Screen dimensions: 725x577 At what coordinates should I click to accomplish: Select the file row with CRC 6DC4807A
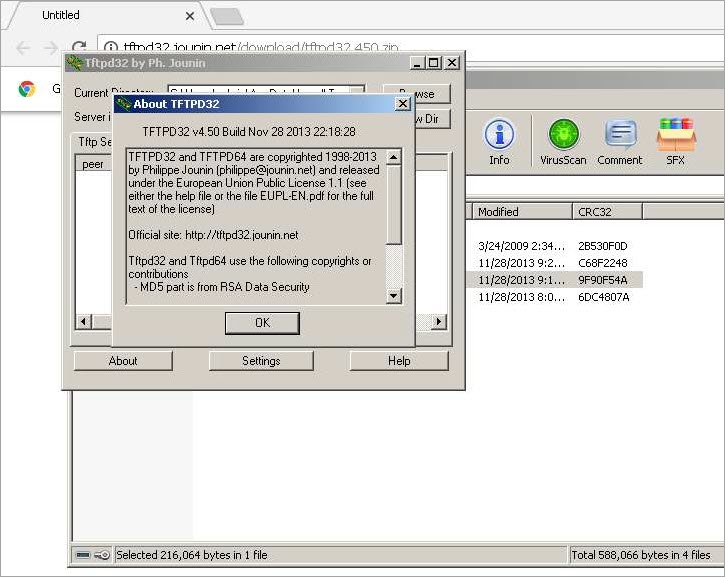click(554, 297)
